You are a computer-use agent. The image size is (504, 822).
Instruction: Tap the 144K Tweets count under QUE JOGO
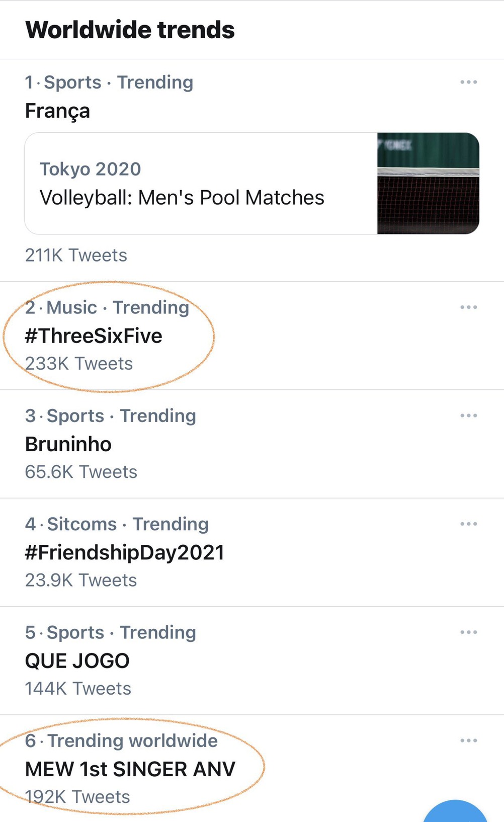pos(78,689)
